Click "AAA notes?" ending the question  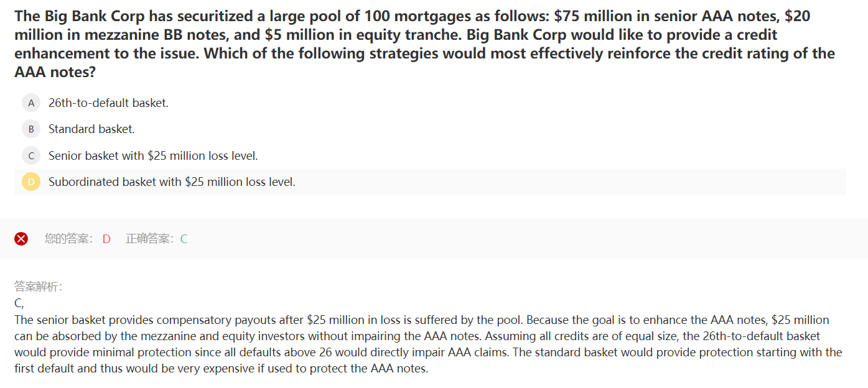tap(55, 72)
